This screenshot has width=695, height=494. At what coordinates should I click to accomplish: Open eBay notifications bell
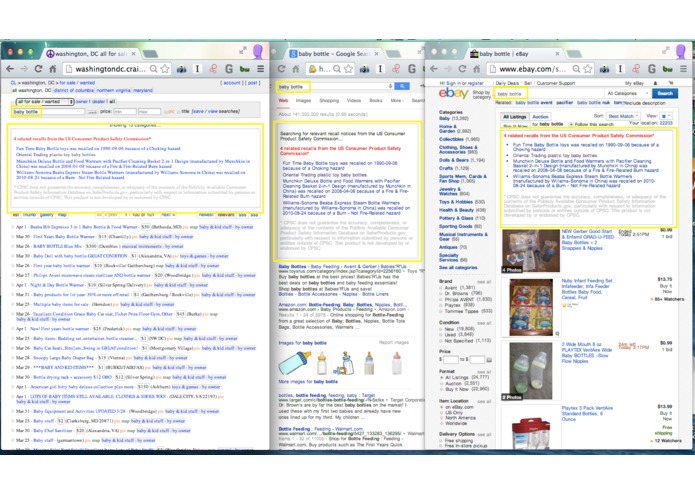(656, 83)
